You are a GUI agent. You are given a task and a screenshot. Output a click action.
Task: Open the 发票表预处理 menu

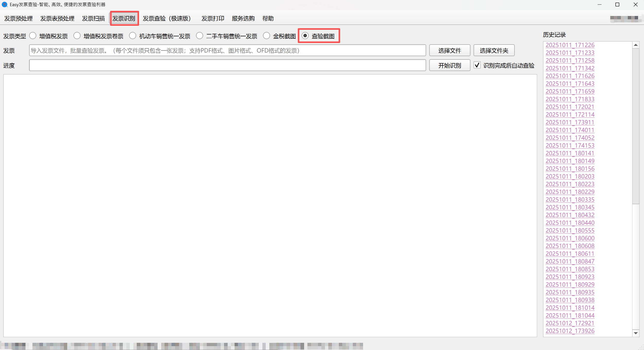pos(57,18)
